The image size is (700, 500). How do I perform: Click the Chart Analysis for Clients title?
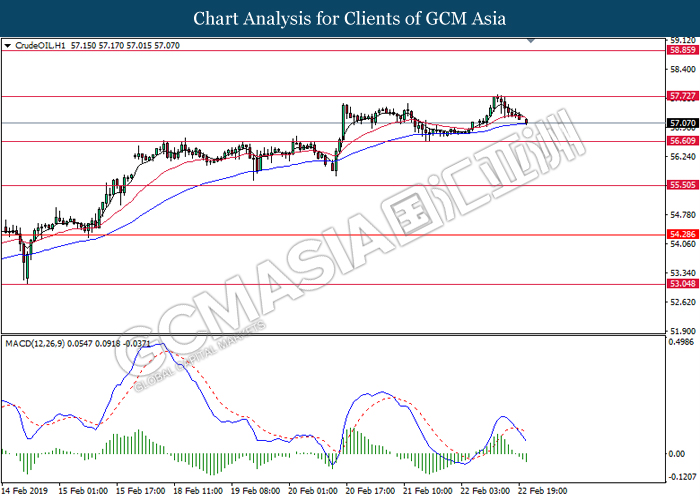(x=350, y=18)
